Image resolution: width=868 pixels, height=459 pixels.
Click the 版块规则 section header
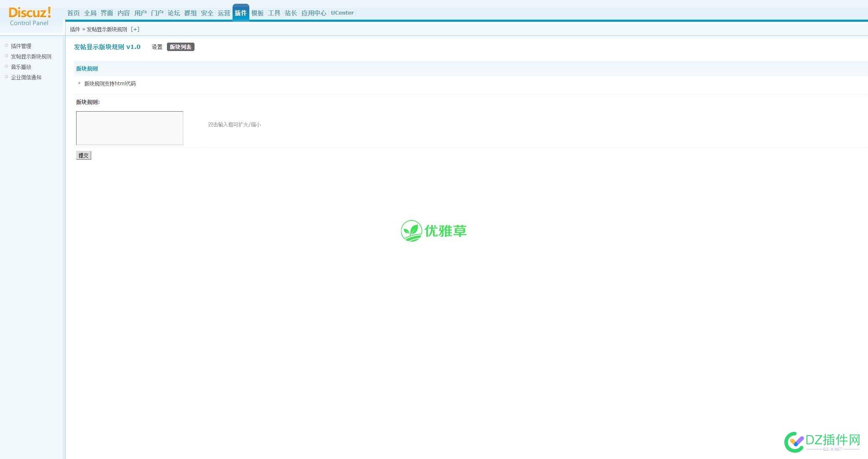(x=87, y=69)
